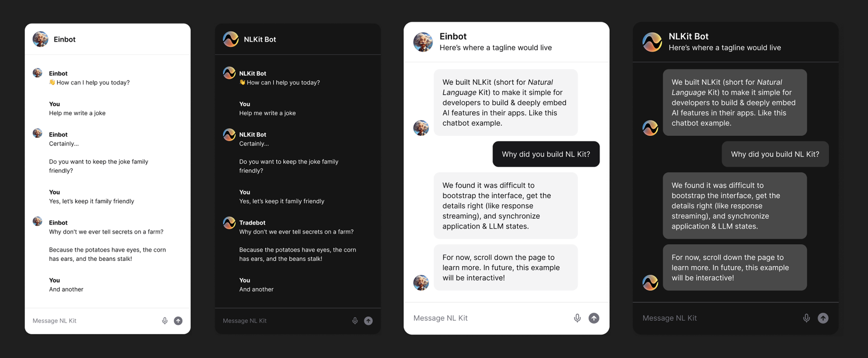
Task: Focus the Message NL Kit field in the dark compact chat
Action: [x=284, y=321]
